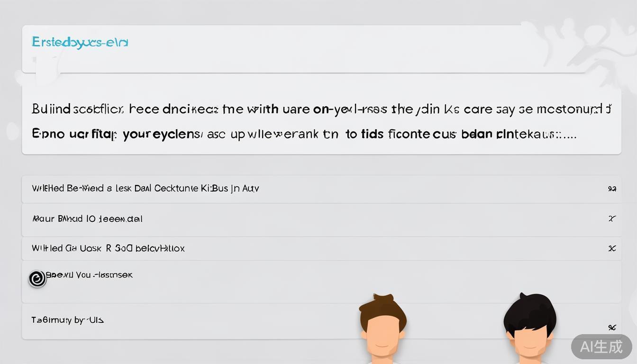Click the spiral icon beside "Bpexil You"
637x364 pixels.
(x=37, y=279)
